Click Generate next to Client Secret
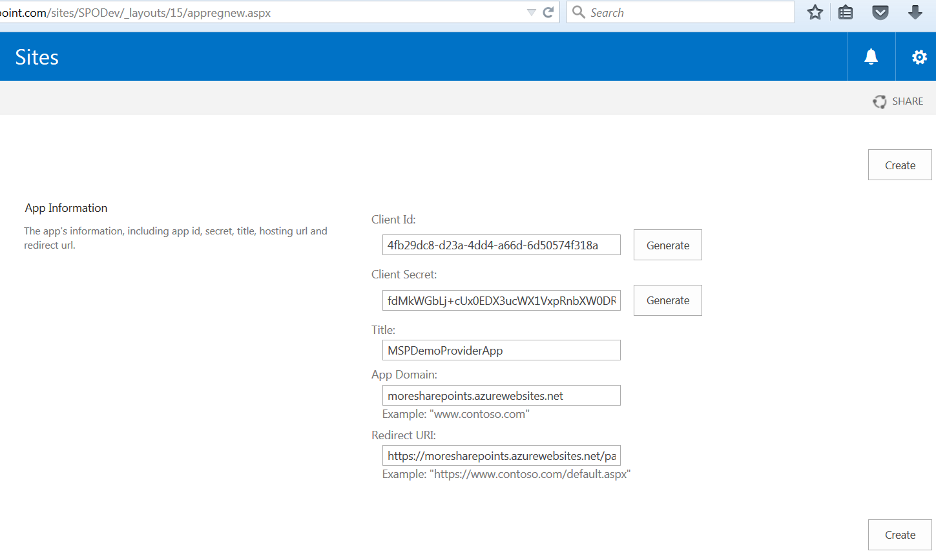Image resolution: width=936 pixels, height=560 pixels. pos(667,300)
